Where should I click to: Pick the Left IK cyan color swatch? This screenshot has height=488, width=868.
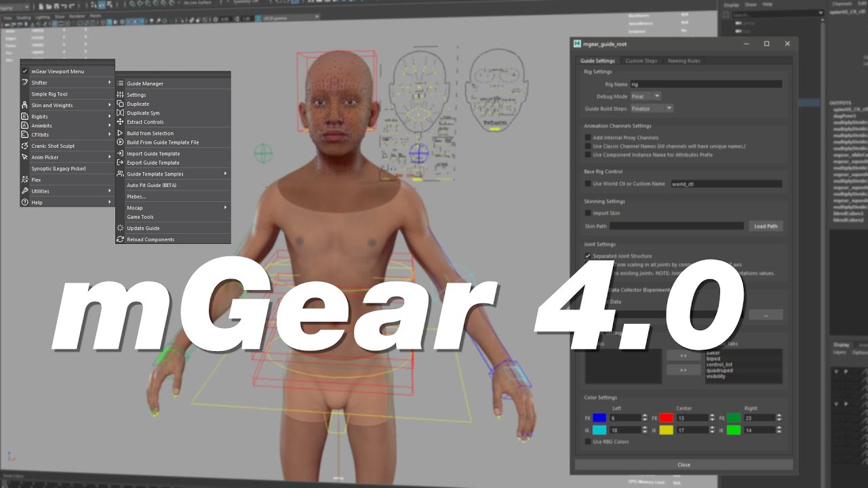tap(599, 430)
